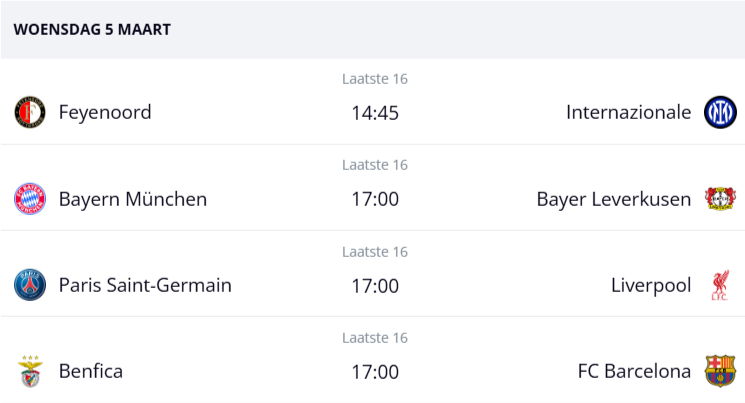Select the FC Barcelona team name
This screenshot has width=745, height=403.
634,371
